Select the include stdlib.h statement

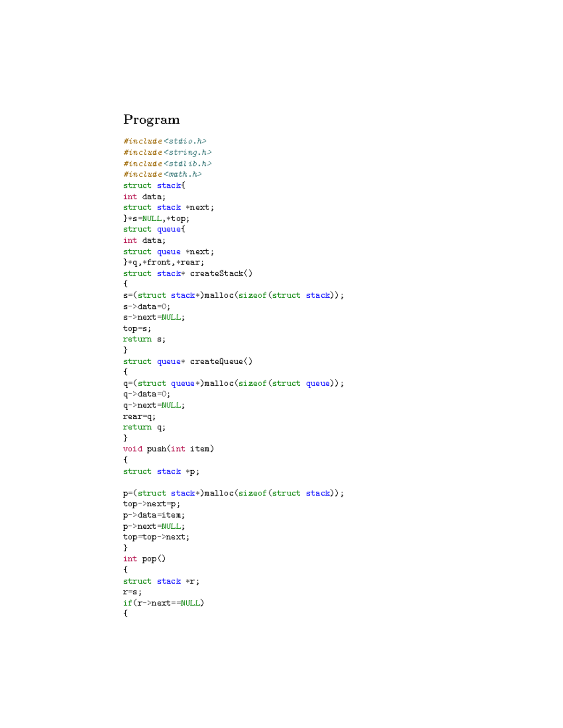coord(167,163)
